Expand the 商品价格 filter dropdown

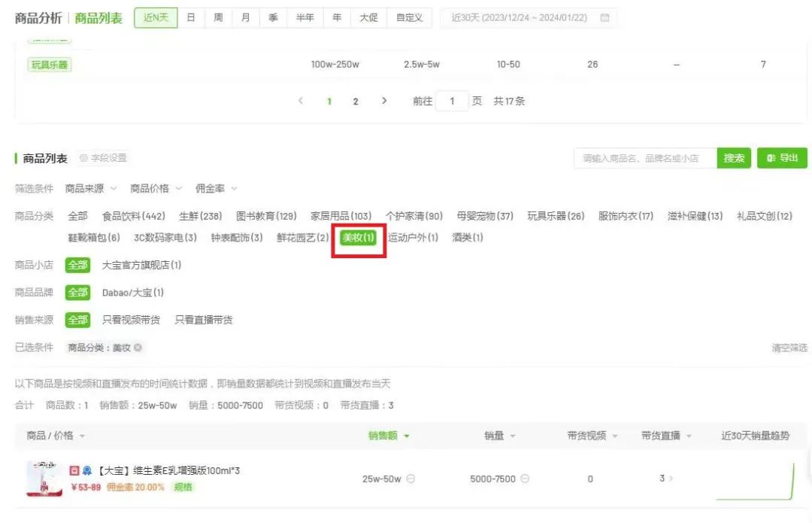tap(156, 188)
